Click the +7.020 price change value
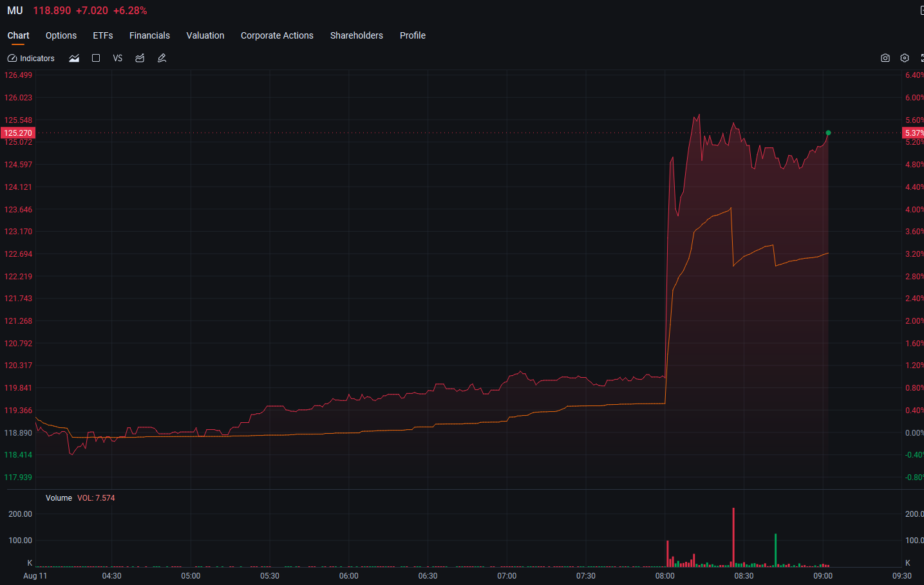The height and width of the screenshot is (585, 924). [x=92, y=11]
